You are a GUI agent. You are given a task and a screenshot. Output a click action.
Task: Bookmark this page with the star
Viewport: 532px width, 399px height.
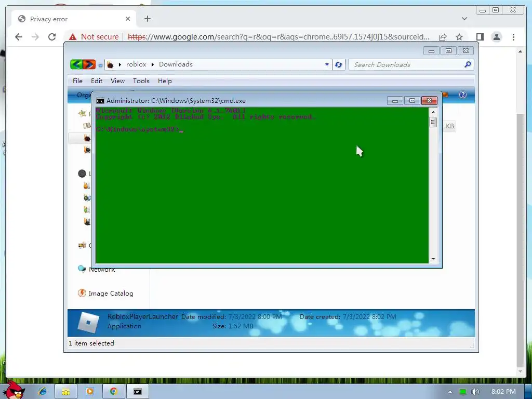(459, 37)
